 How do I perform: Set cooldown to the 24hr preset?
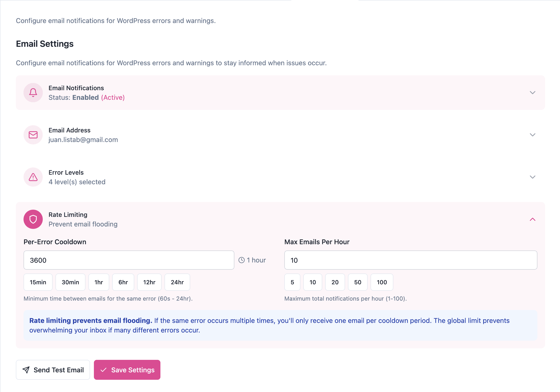(177, 282)
